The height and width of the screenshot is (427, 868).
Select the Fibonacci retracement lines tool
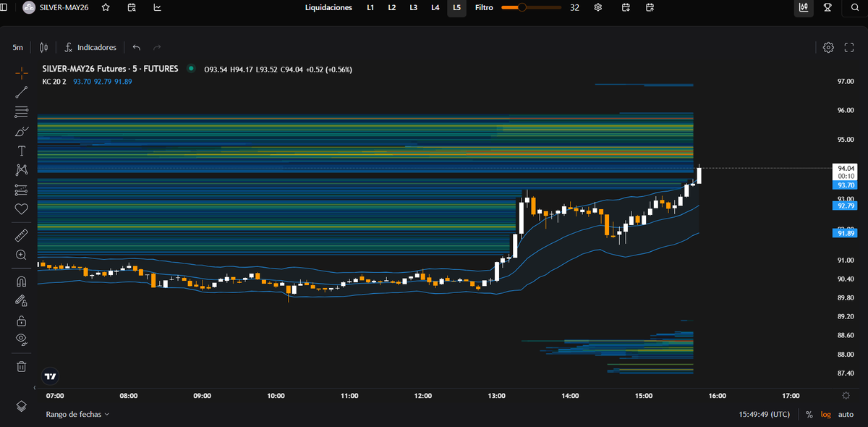(22, 111)
